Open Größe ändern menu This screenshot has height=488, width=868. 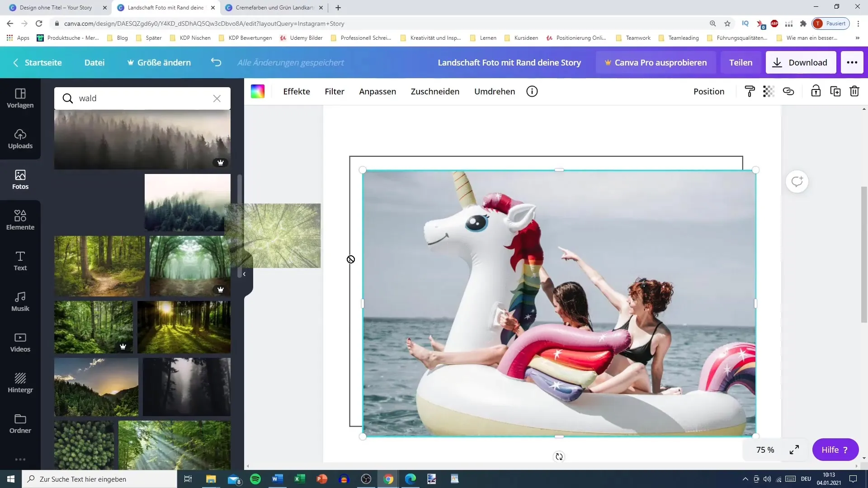[x=159, y=62]
